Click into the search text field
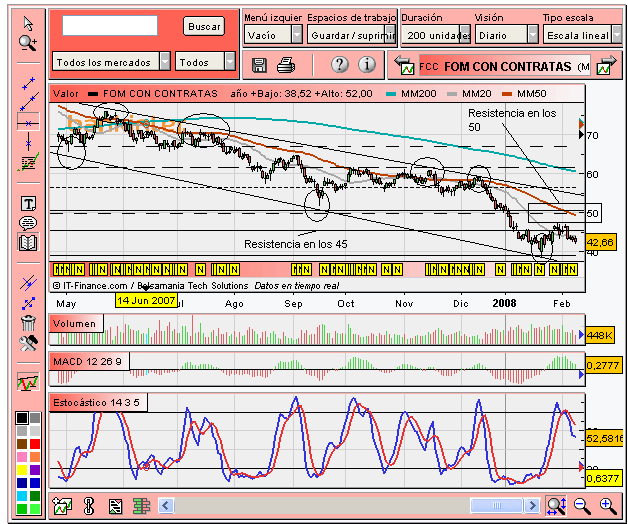 (x=110, y=26)
